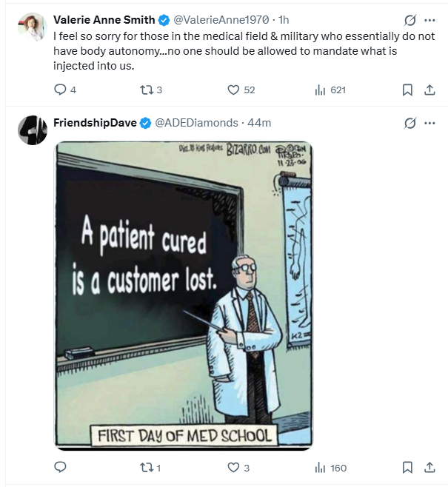Share Valerie Anne Smith's post
Viewport: 448px width, 487px height.
429,90
